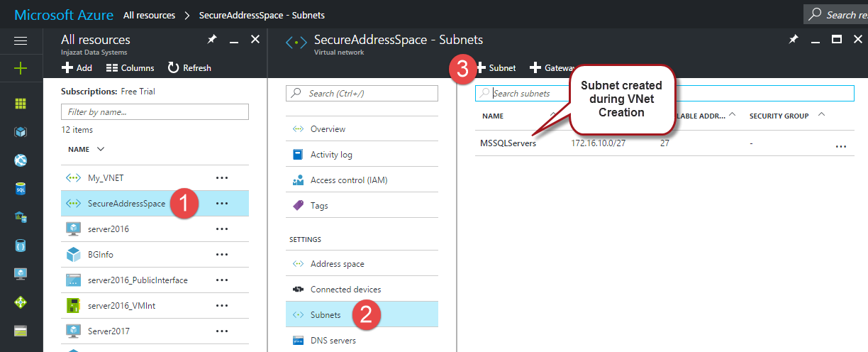868x352 pixels.
Task: Focus the Filter by name field
Action: [x=155, y=111]
